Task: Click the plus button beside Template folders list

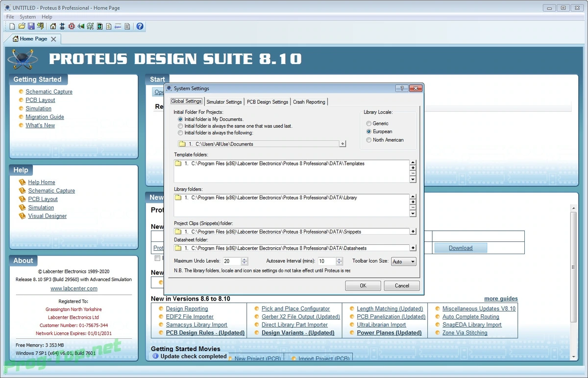Action: (413, 168)
